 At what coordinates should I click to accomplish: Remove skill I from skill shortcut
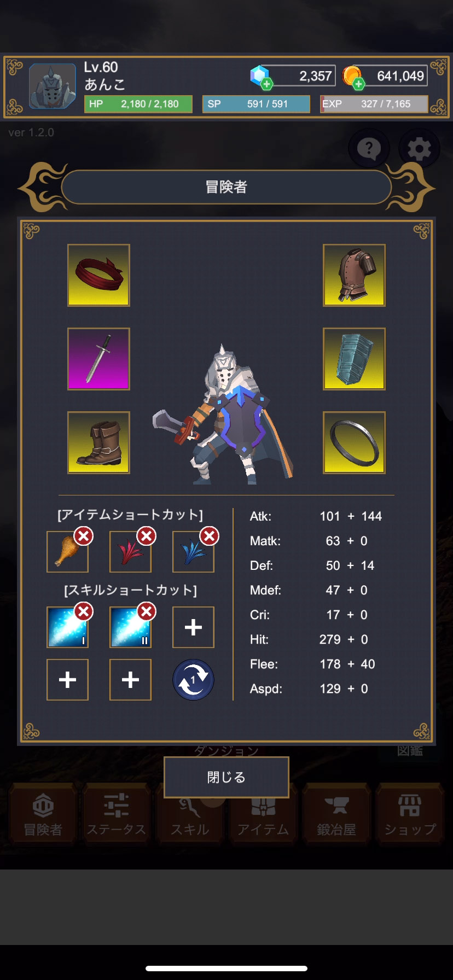coord(84,611)
